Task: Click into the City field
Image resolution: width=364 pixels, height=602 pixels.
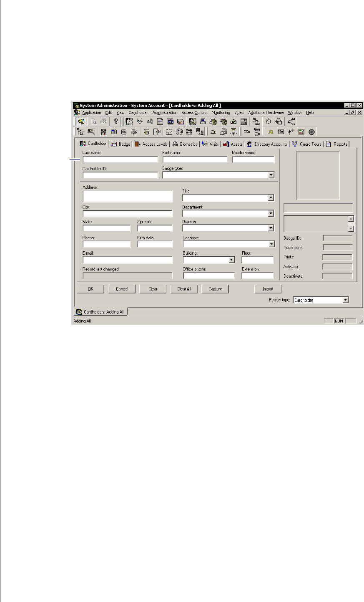Action: coord(128,213)
